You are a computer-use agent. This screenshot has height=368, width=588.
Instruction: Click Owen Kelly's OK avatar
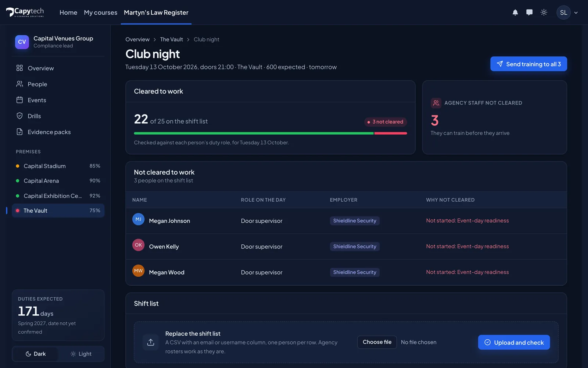138,245
